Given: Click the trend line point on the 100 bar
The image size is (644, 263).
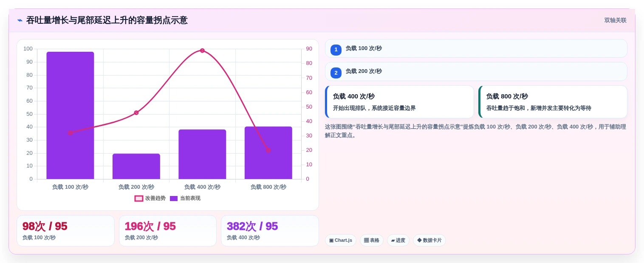Looking at the screenshot, I should pos(70,133).
